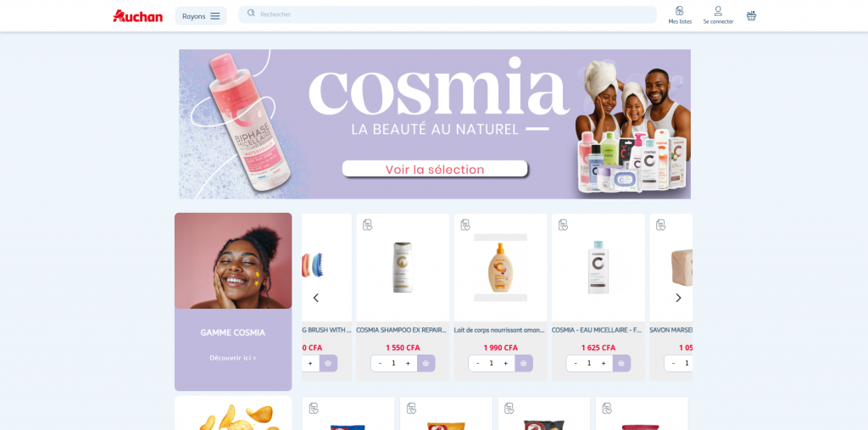Open the Rayons departments menu
The height and width of the screenshot is (430, 868).
(x=201, y=16)
